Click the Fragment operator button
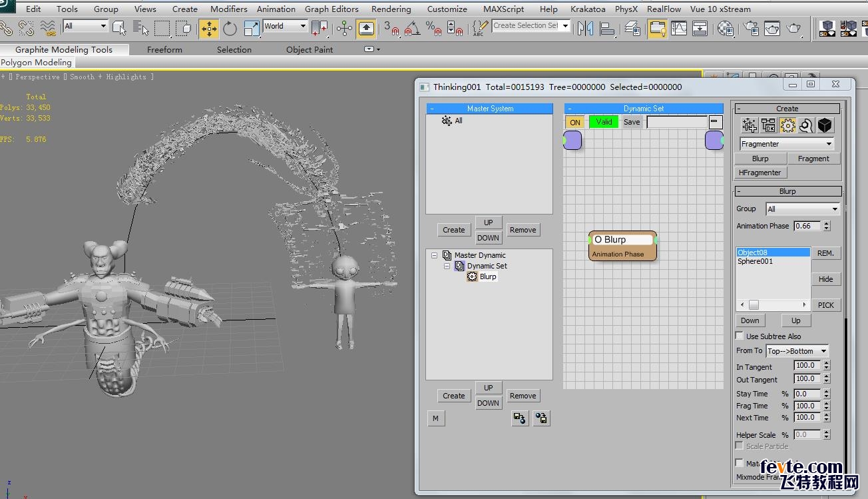The width and height of the screenshot is (868, 499). point(813,159)
